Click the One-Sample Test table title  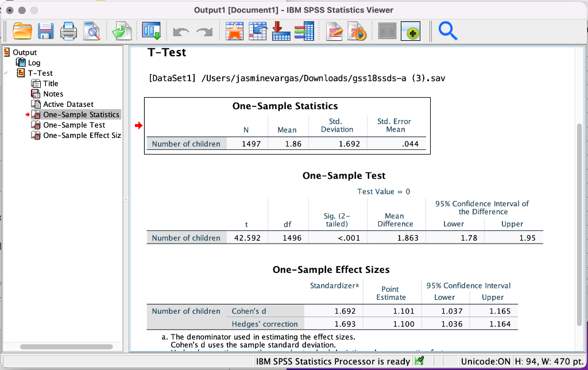pos(344,176)
